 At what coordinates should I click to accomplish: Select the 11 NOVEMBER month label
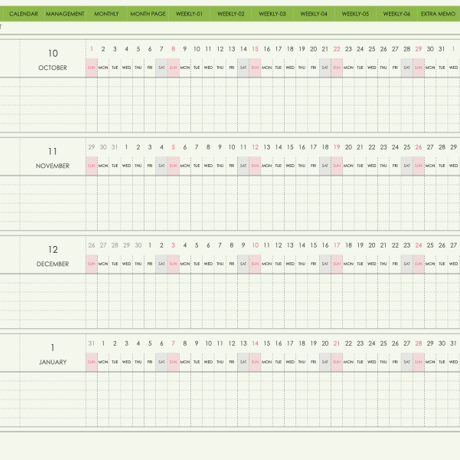(x=53, y=157)
